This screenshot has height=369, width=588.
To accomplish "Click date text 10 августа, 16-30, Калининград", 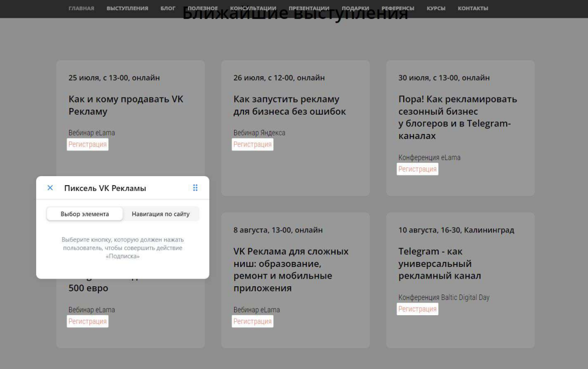I will click(456, 230).
